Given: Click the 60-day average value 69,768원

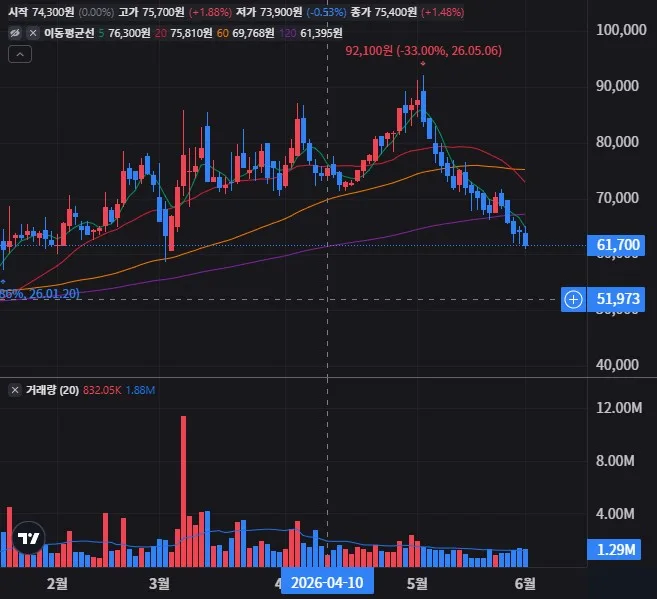Looking at the screenshot, I should pos(253,33).
